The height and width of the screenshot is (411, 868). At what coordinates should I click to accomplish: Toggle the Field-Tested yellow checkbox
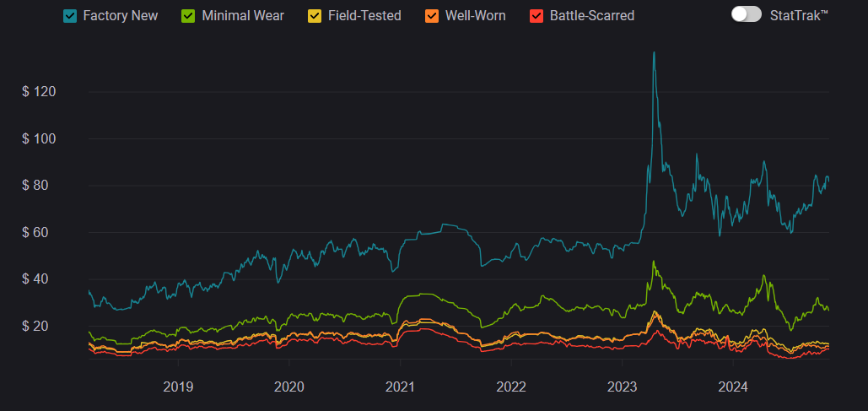(x=314, y=16)
